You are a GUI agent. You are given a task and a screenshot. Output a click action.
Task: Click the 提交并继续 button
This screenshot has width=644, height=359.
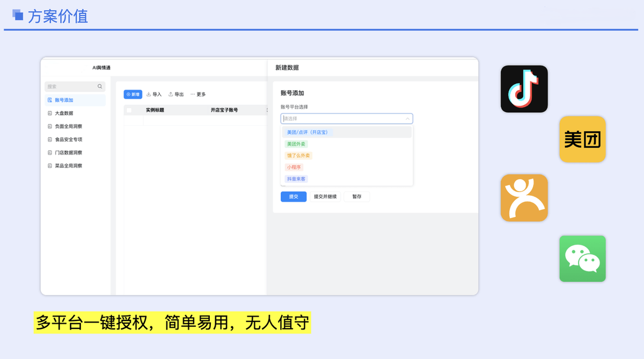click(325, 196)
